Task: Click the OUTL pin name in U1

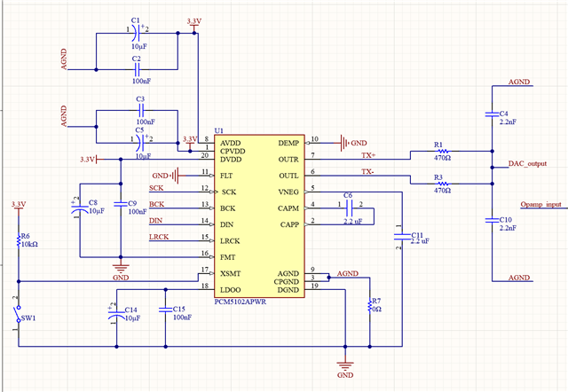Action: 288,176
